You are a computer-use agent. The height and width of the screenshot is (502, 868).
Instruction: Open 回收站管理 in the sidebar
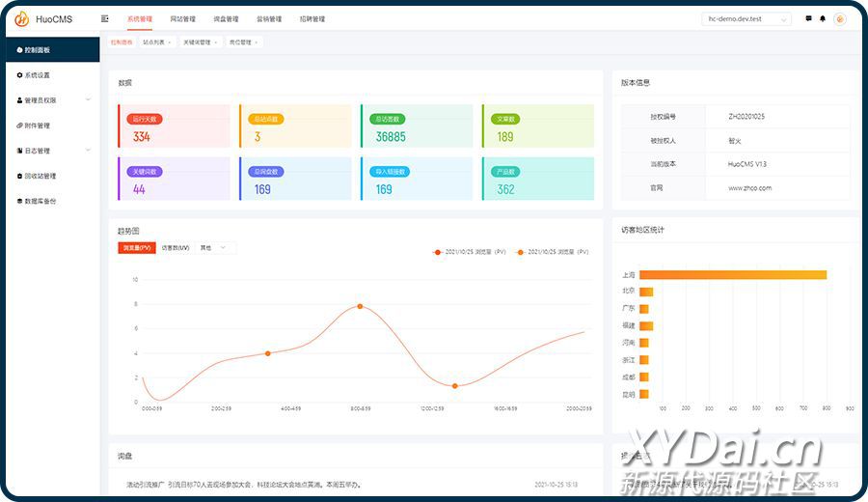tap(39, 176)
